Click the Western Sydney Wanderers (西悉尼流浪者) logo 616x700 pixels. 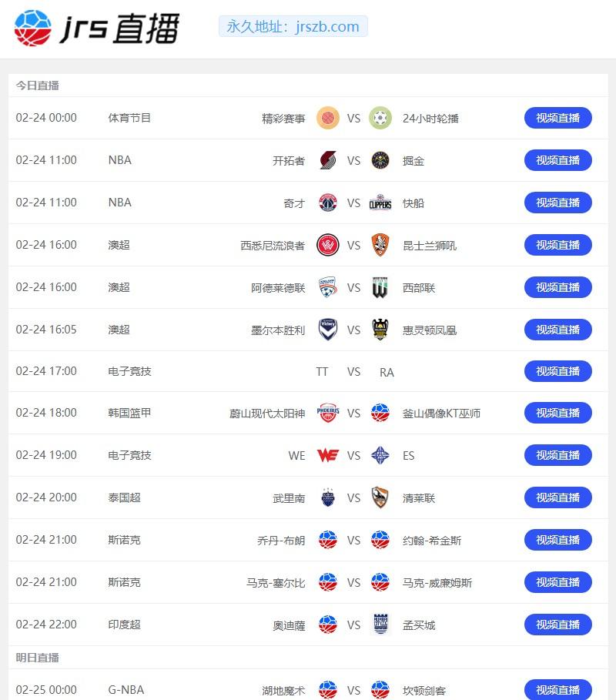[328, 246]
